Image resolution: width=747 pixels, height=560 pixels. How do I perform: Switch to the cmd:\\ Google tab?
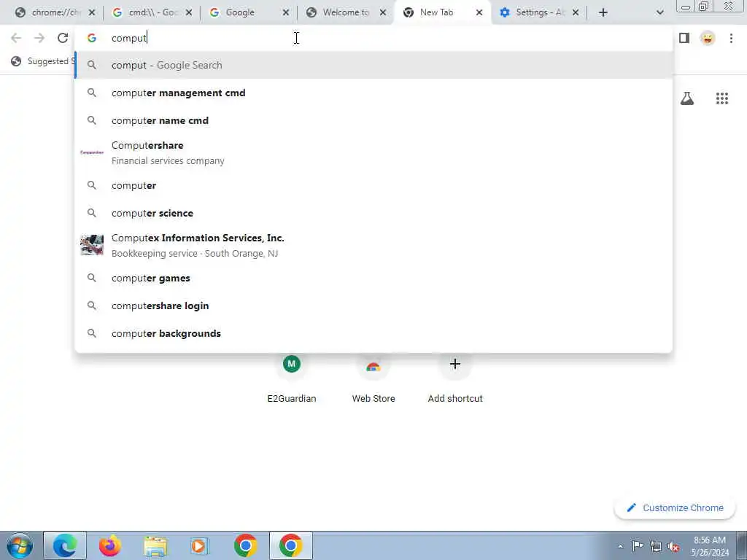tap(152, 13)
